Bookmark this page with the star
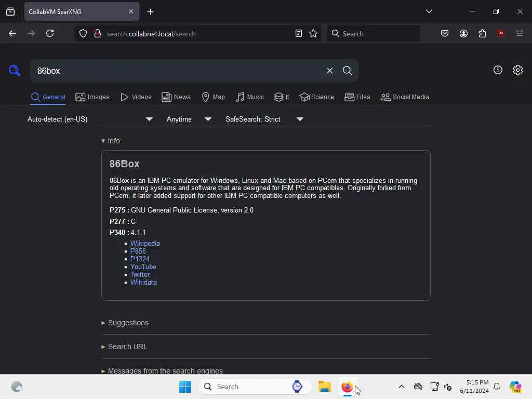 pyautogui.click(x=313, y=33)
